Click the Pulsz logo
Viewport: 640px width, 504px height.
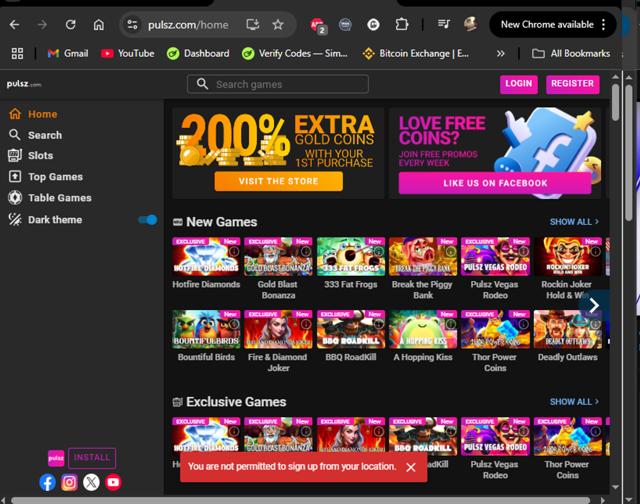pos(24,84)
